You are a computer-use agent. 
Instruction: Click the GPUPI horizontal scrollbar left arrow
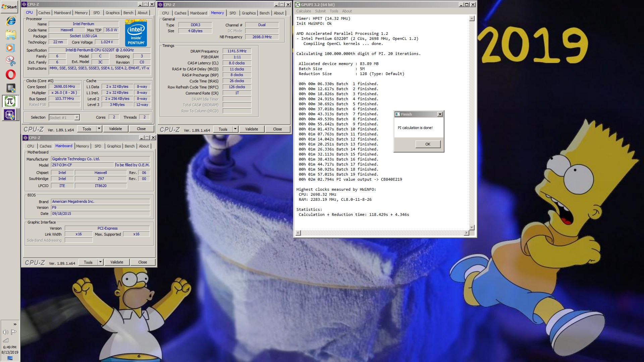[x=298, y=233]
